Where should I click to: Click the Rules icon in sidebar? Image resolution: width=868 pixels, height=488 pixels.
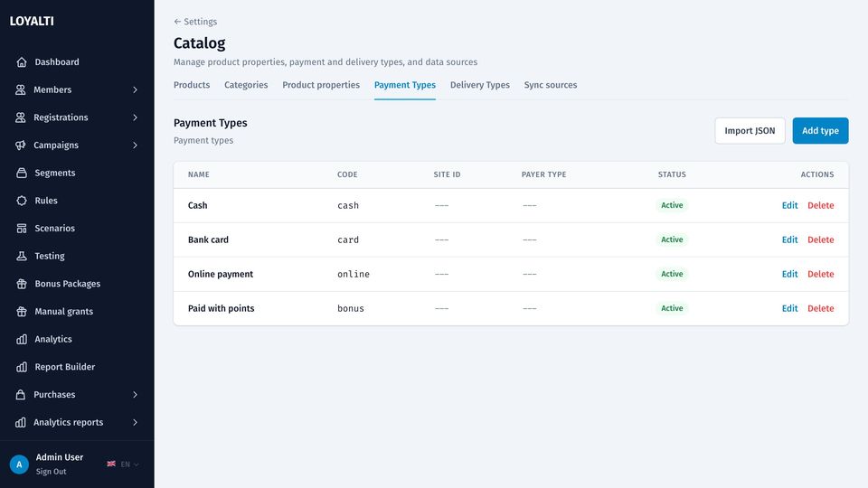[22, 201]
